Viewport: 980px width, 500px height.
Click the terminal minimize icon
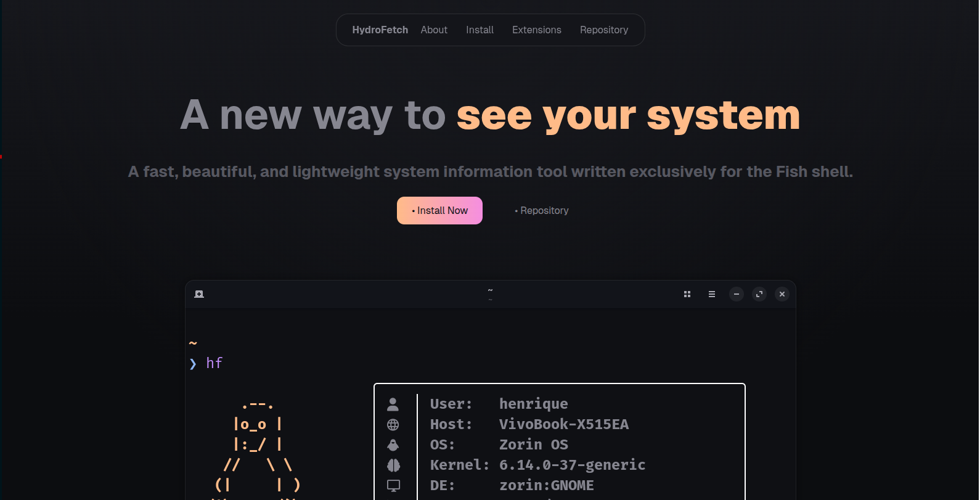point(737,294)
